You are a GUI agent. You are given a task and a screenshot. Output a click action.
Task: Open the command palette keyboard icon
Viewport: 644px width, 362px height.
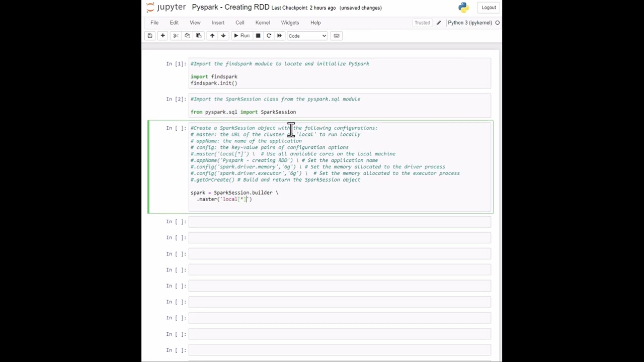[x=337, y=36]
